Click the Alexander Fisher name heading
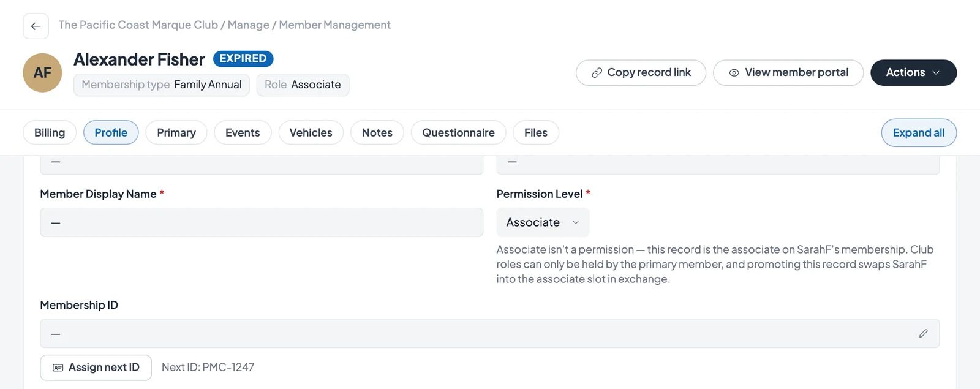Viewport: 980px width, 389px height. click(x=139, y=59)
